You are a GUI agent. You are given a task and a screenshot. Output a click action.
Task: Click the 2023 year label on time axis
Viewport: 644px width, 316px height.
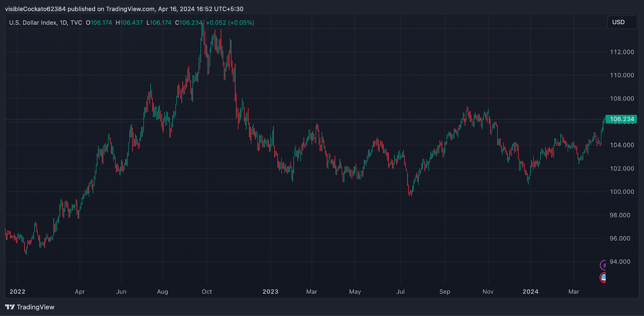coord(270,291)
